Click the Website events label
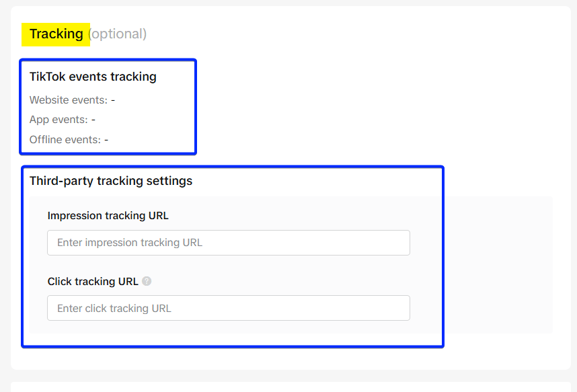 68,100
